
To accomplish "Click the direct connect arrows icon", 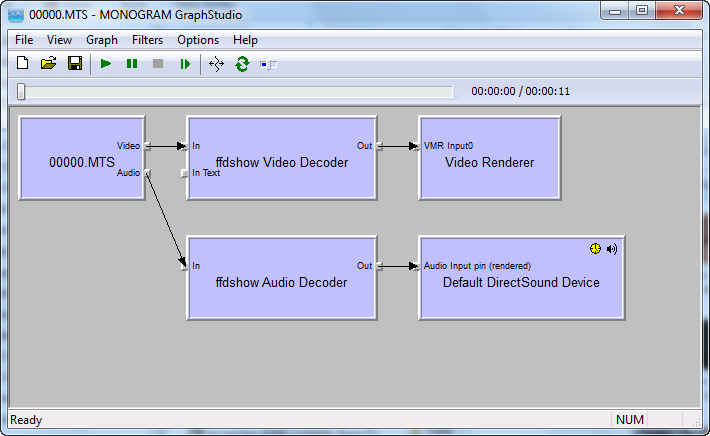I will [216, 64].
